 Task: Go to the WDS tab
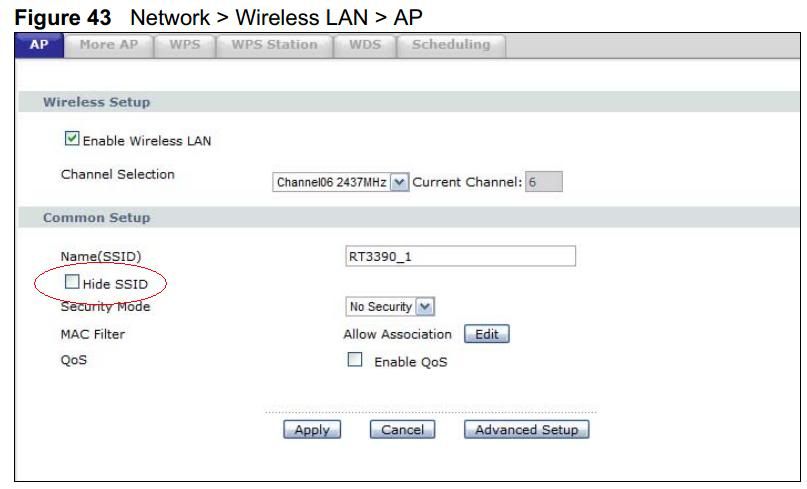pyautogui.click(x=365, y=45)
